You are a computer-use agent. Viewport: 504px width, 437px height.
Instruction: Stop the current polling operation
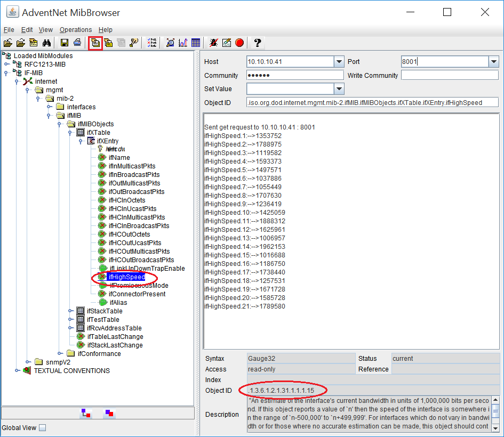213,43
